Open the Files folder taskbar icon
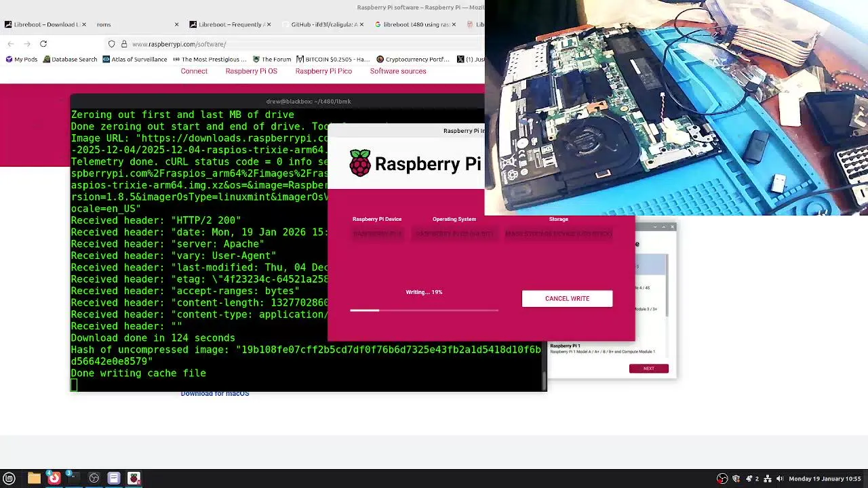 (34, 479)
